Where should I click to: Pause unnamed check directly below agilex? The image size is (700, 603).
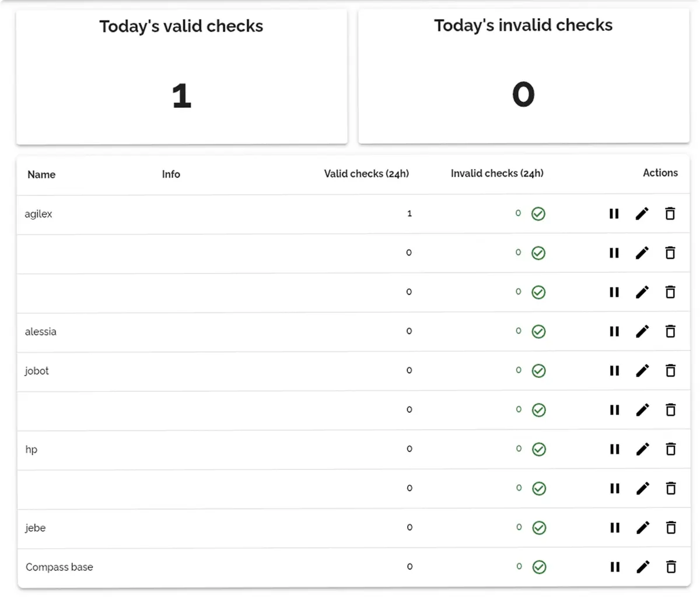pyautogui.click(x=614, y=253)
